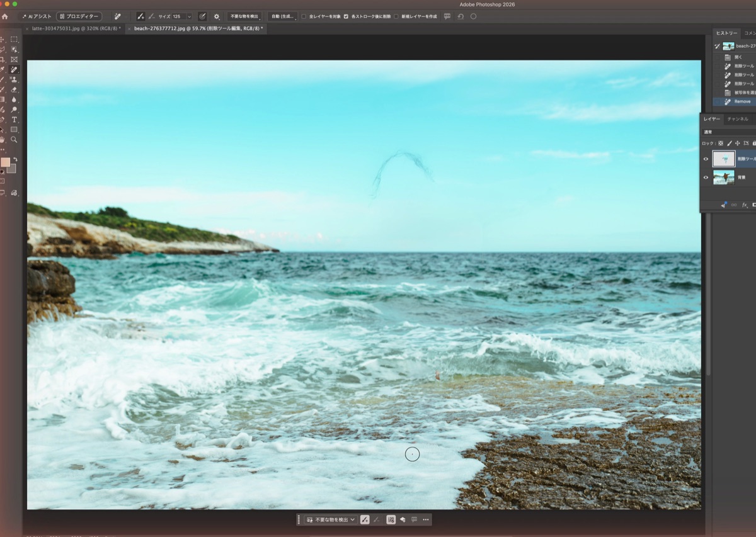Select the Frame tool
This screenshot has height=537, width=756.
(x=14, y=60)
